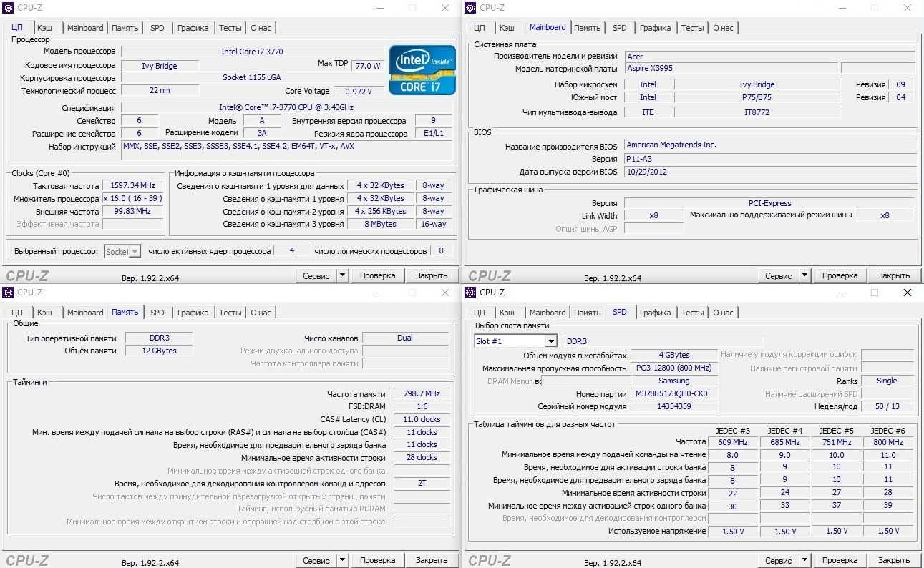Click Закрыть button in SPD window
924x568 pixels.
894,560
